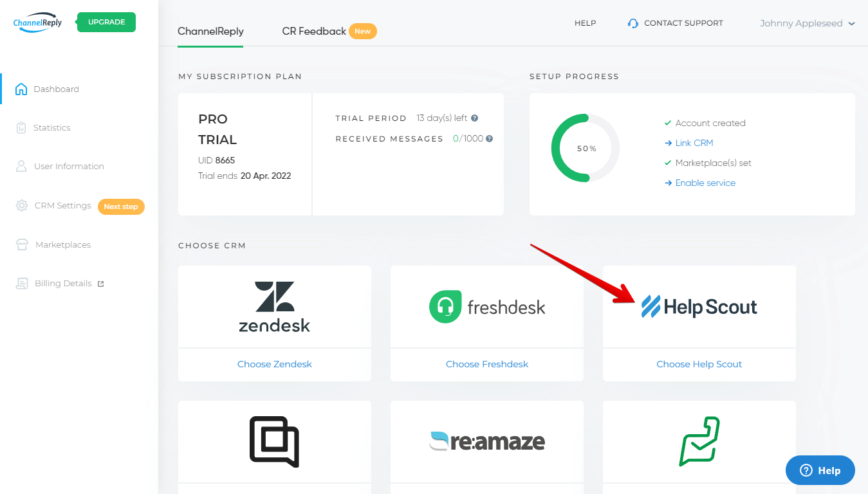
Task: Click the Statistics clipboard icon
Action: (x=21, y=127)
